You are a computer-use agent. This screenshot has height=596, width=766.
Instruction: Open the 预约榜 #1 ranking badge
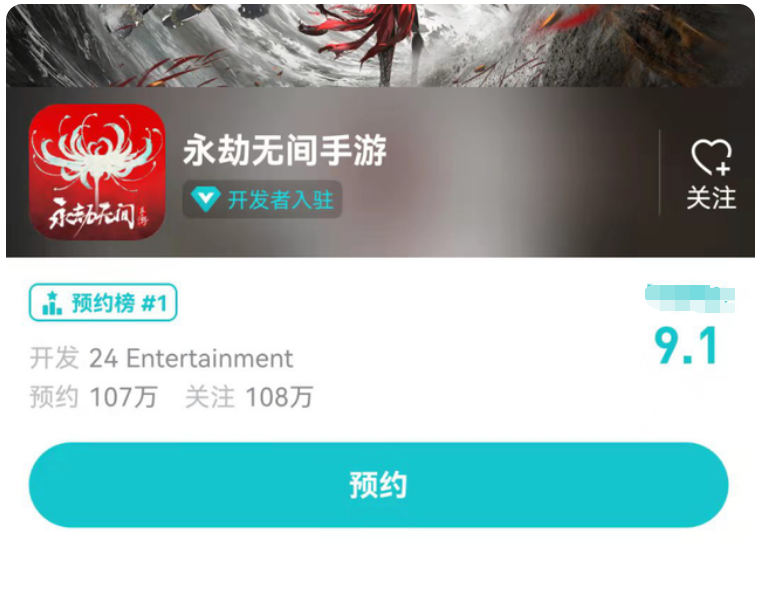[103, 302]
